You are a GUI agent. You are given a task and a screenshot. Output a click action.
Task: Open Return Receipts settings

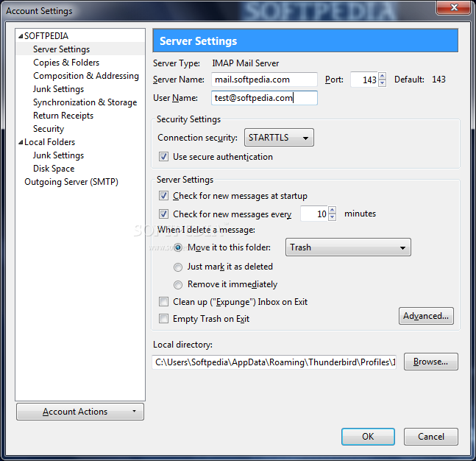coord(63,116)
